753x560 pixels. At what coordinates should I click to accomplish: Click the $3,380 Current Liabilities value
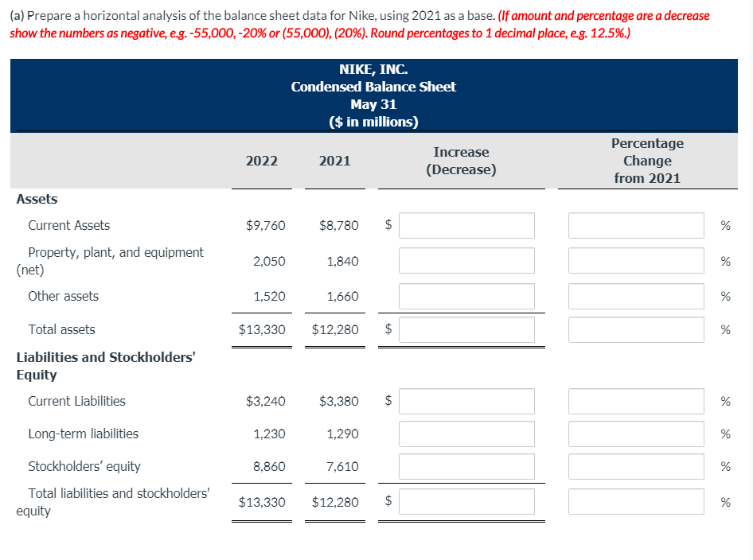338,401
